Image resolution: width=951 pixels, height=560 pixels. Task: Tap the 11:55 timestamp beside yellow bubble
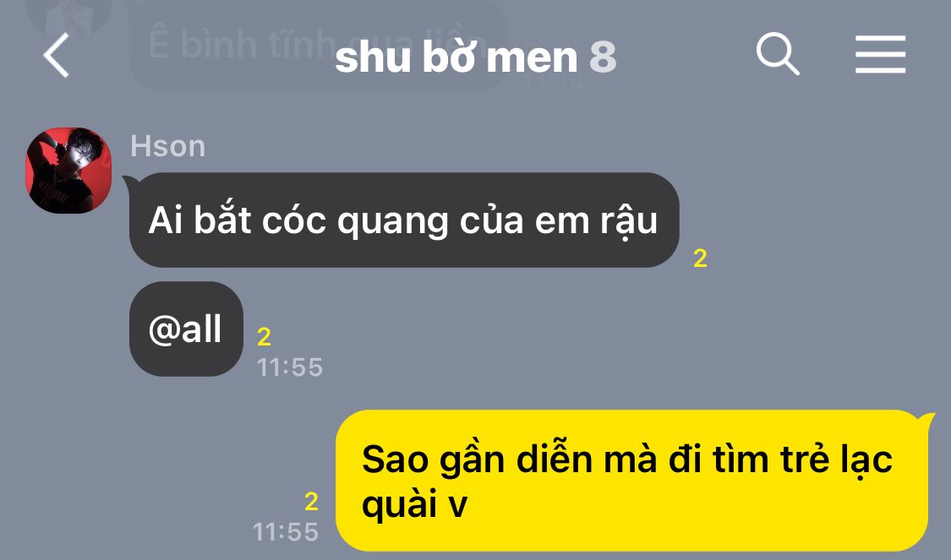[286, 532]
